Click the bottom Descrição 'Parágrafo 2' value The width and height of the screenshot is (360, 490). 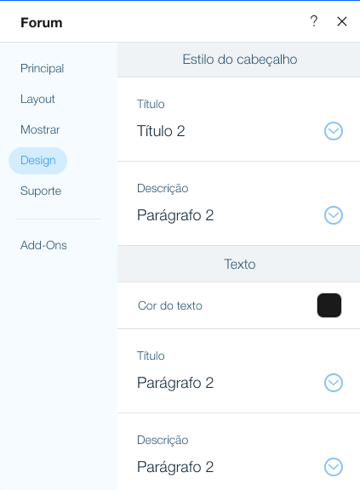[175, 467]
